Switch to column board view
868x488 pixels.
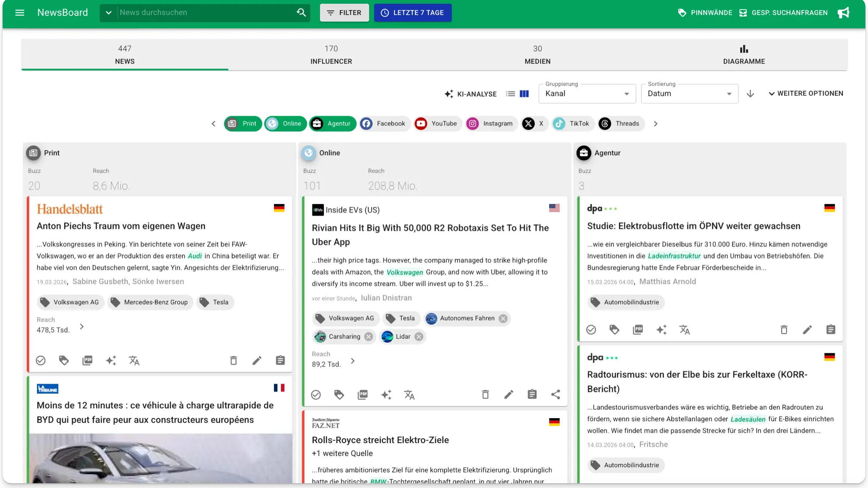point(524,94)
